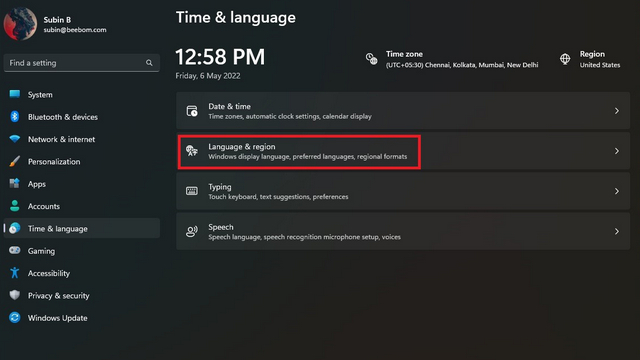Image resolution: width=640 pixels, height=360 pixels.
Task: Open Speech settings title
Action: click(221, 227)
